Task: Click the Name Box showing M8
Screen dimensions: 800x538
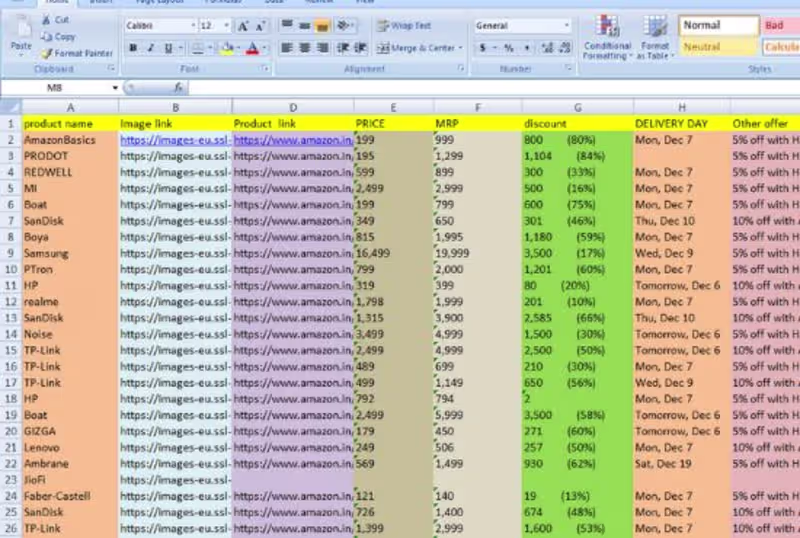Action: 55,88
